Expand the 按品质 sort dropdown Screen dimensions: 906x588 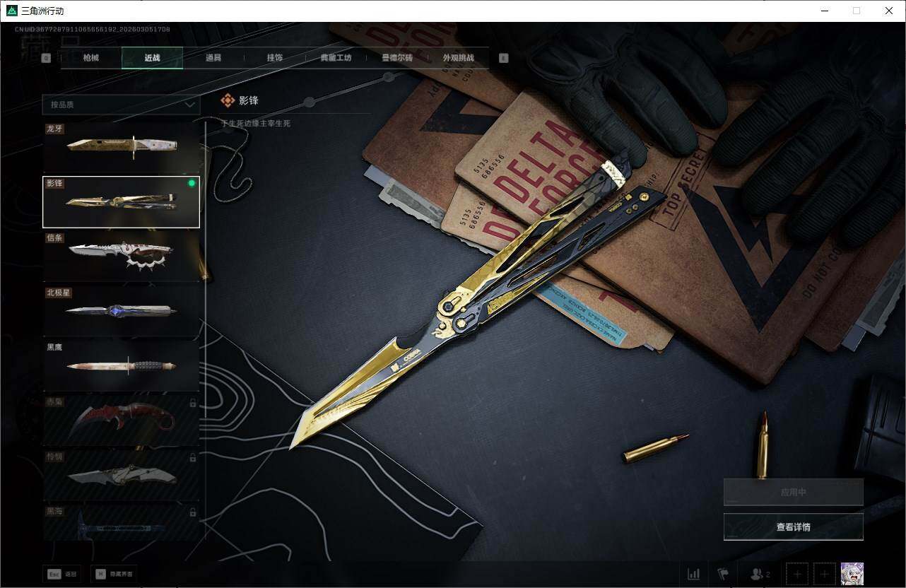(121, 105)
